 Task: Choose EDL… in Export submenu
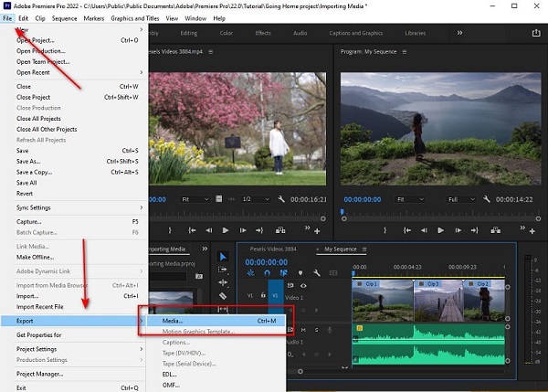click(216, 374)
